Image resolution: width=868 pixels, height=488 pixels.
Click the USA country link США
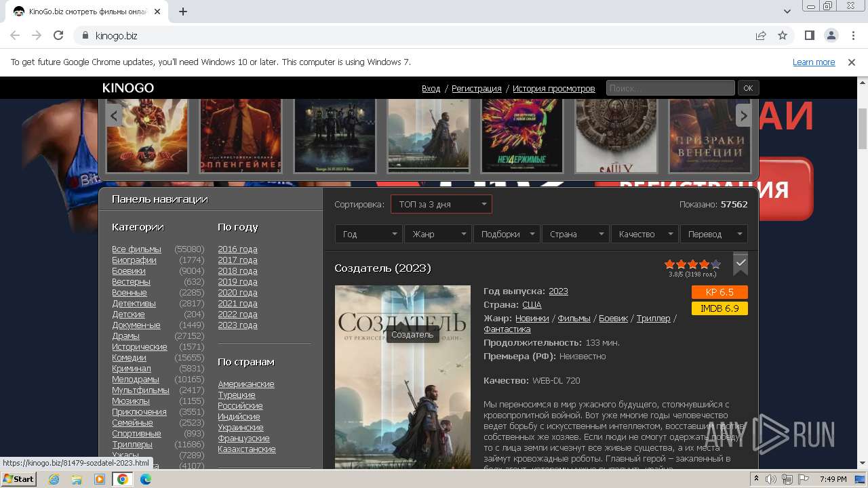click(532, 305)
